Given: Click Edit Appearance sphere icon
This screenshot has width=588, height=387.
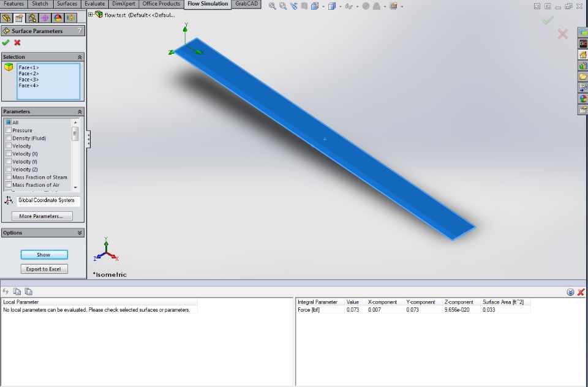Looking at the screenshot, I should click(x=366, y=6).
